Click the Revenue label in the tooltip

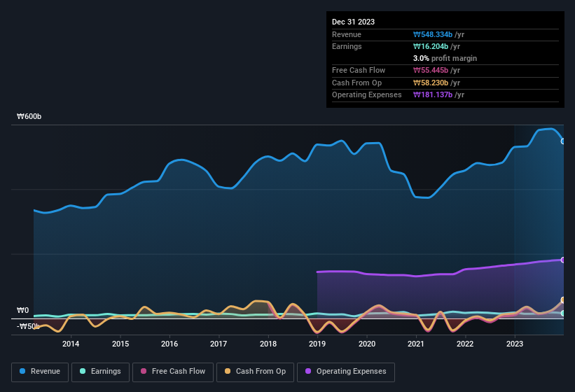(x=347, y=34)
